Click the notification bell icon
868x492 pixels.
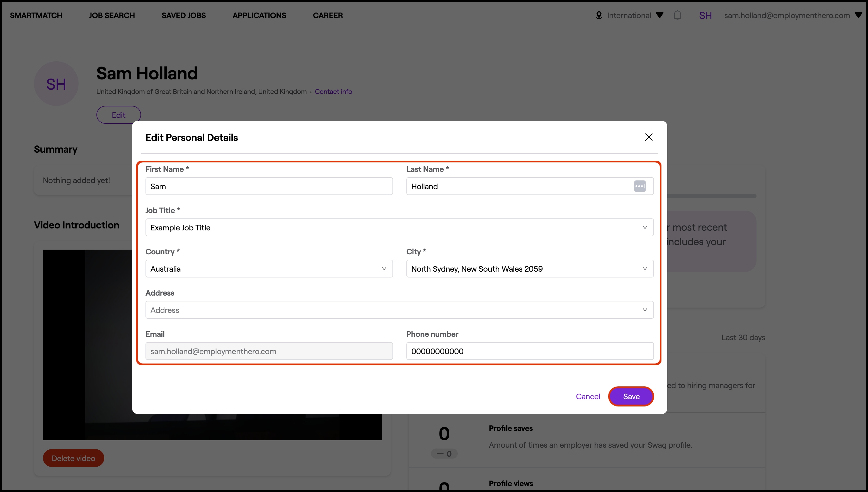tap(677, 15)
